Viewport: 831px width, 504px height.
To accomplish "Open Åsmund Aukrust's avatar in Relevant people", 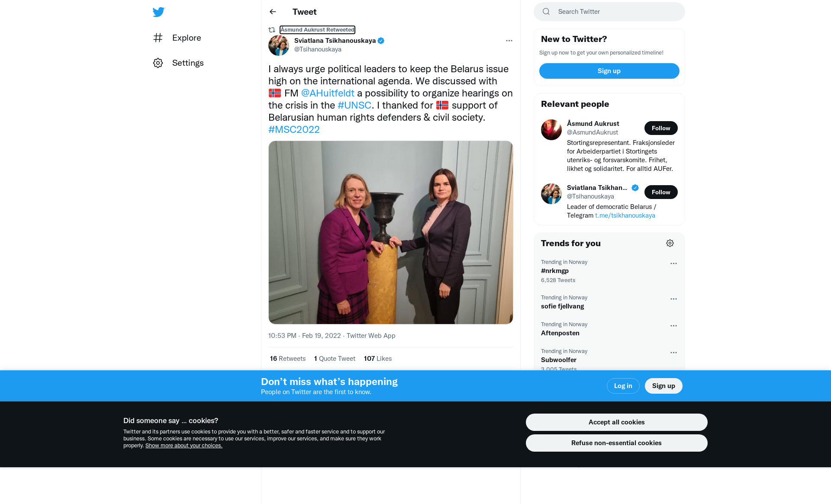I will tap(551, 130).
